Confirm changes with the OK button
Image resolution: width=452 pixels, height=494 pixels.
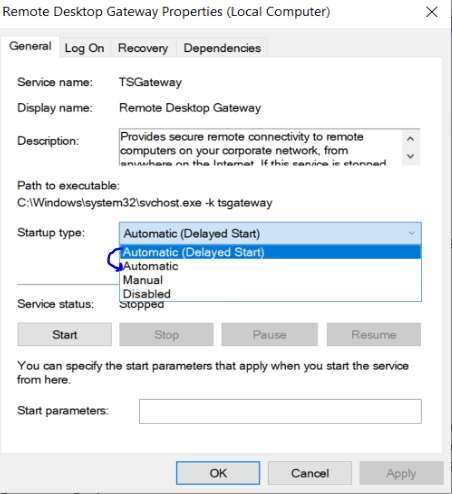218,473
